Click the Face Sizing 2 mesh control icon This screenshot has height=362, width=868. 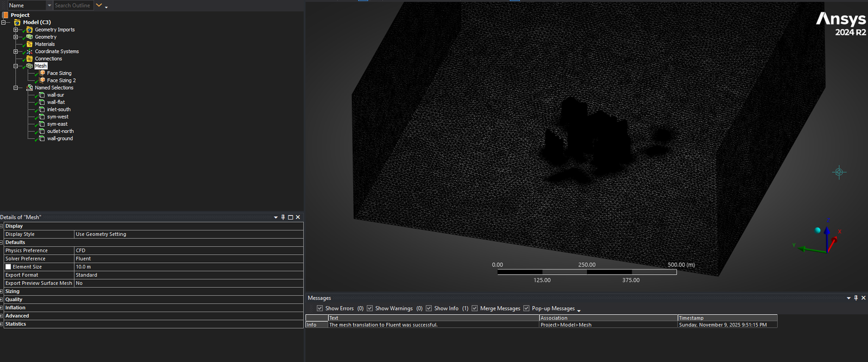[x=42, y=80]
